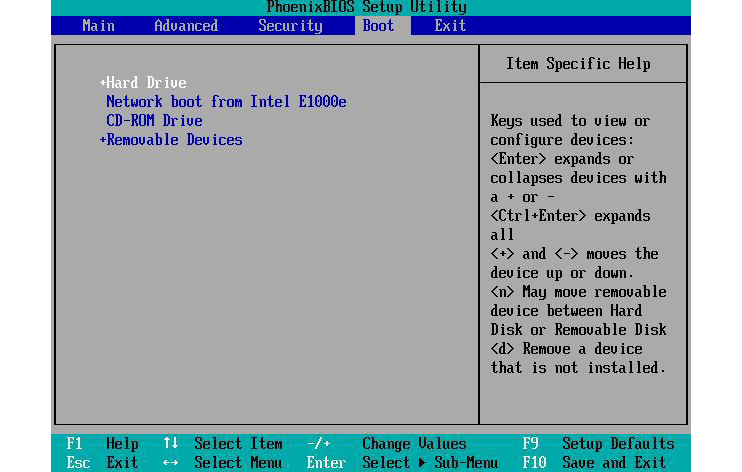Expand the plus sign before Hard Drive
The height and width of the screenshot is (472, 742).
[102, 83]
